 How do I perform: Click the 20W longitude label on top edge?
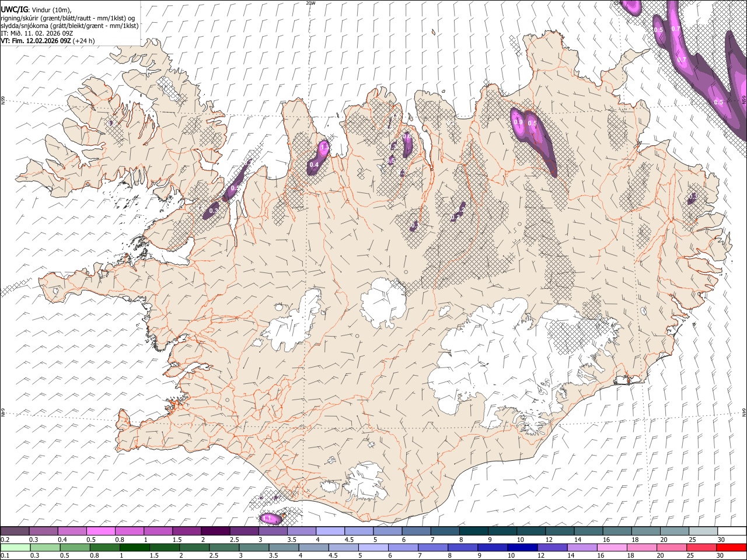(311, 3)
